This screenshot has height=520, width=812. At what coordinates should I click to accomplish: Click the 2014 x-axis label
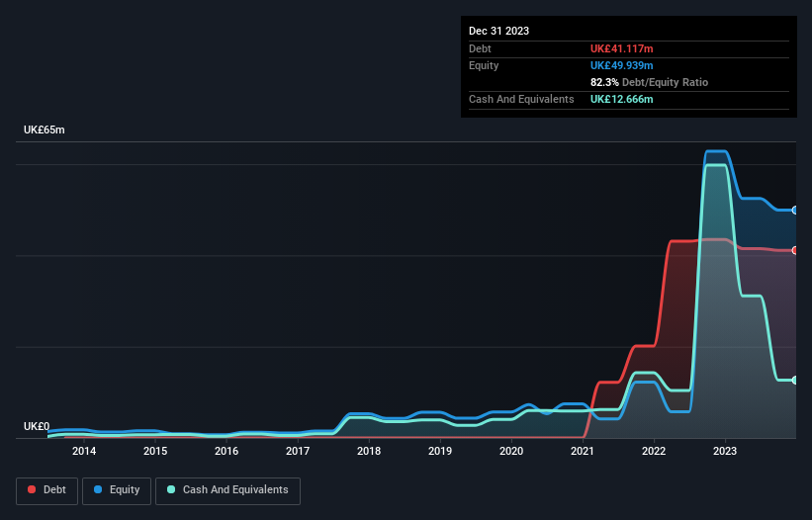point(84,451)
